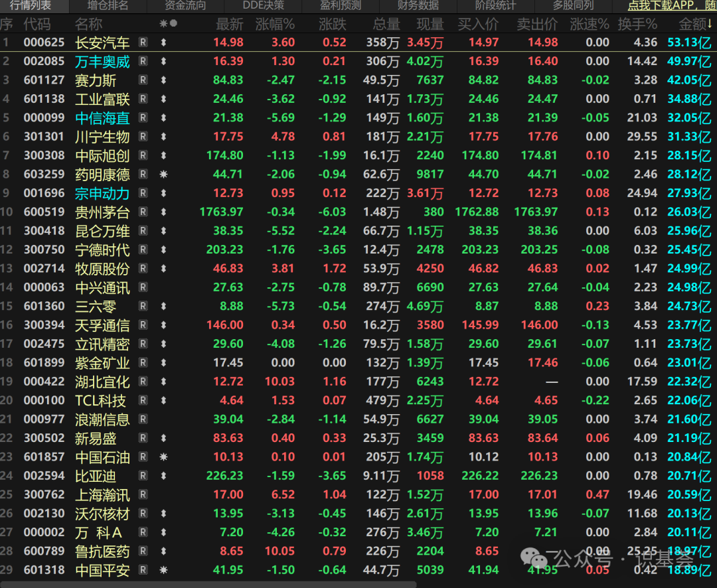
Task: Click the marker icon in 宗申动力 row
Action: coord(164,193)
